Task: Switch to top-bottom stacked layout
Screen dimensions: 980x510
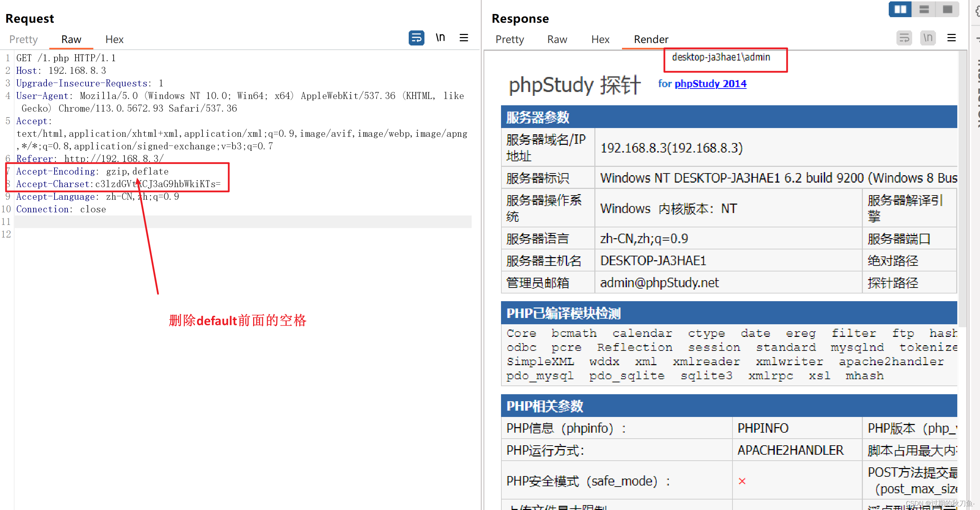Action: pos(924,9)
